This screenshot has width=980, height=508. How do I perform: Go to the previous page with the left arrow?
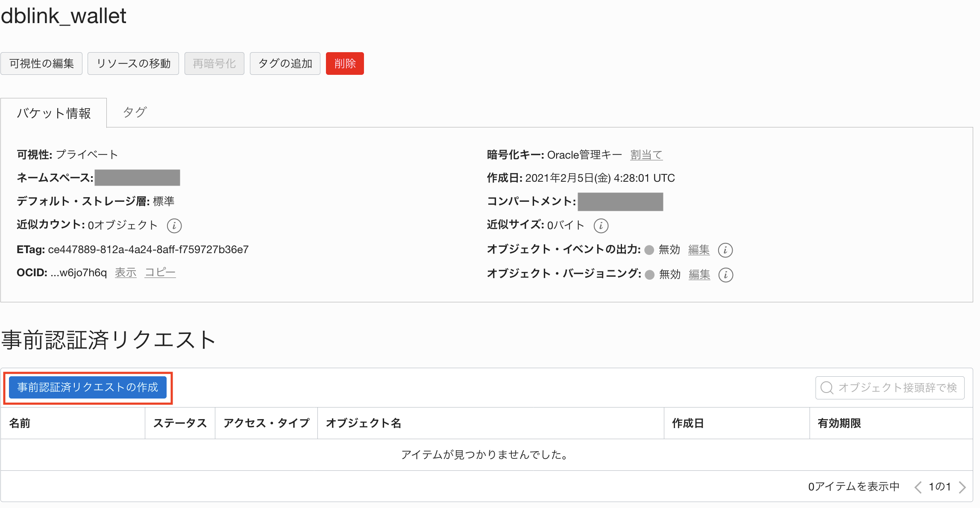click(918, 487)
